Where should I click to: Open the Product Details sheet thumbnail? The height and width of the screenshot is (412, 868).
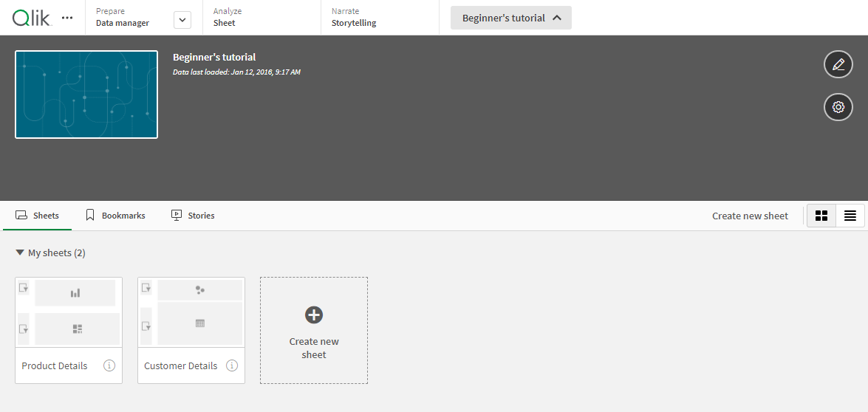tap(69, 313)
